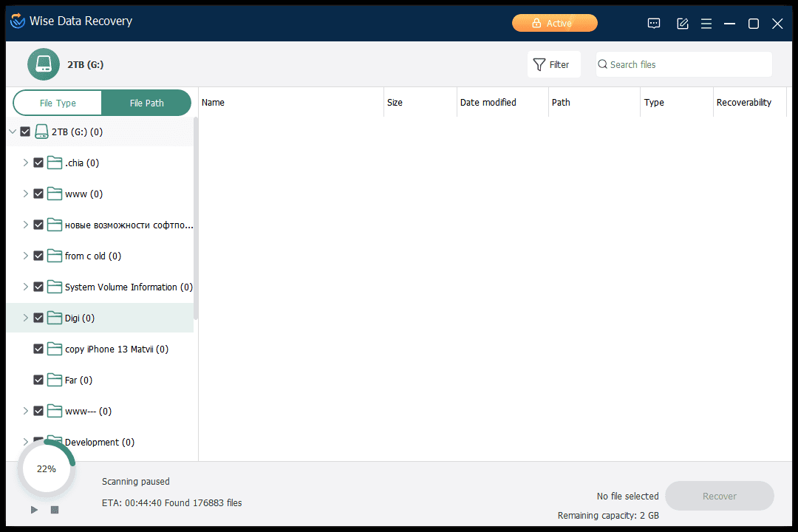Uncheck the Far folder checkbox
Viewport: 798px width, 532px height.
coord(38,381)
